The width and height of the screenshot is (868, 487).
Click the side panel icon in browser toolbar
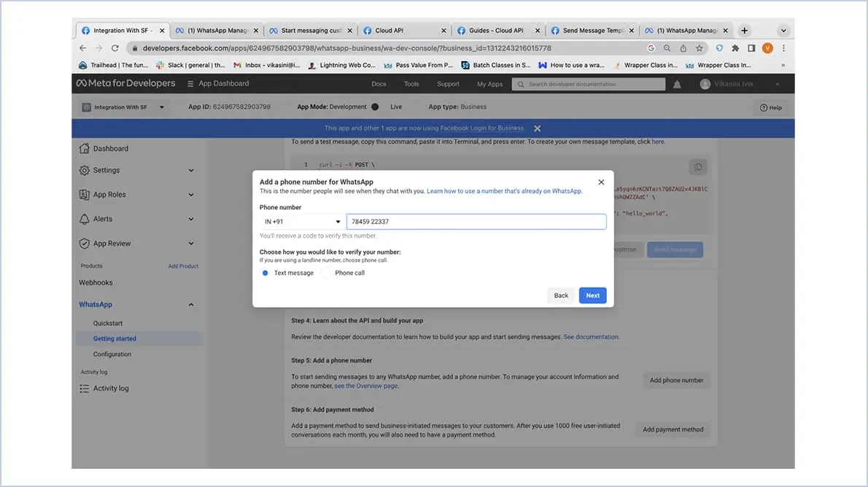(751, 48)
